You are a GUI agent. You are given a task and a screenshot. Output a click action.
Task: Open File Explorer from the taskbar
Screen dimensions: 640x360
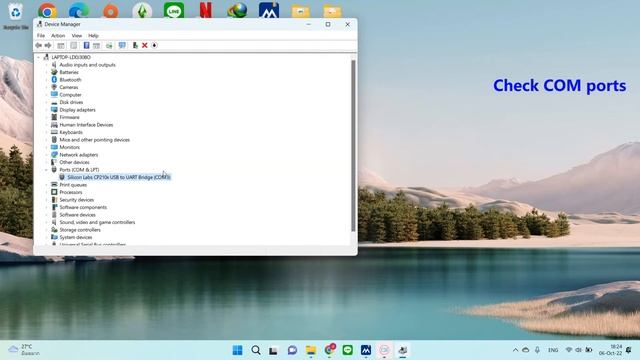[x=311, y=350]
